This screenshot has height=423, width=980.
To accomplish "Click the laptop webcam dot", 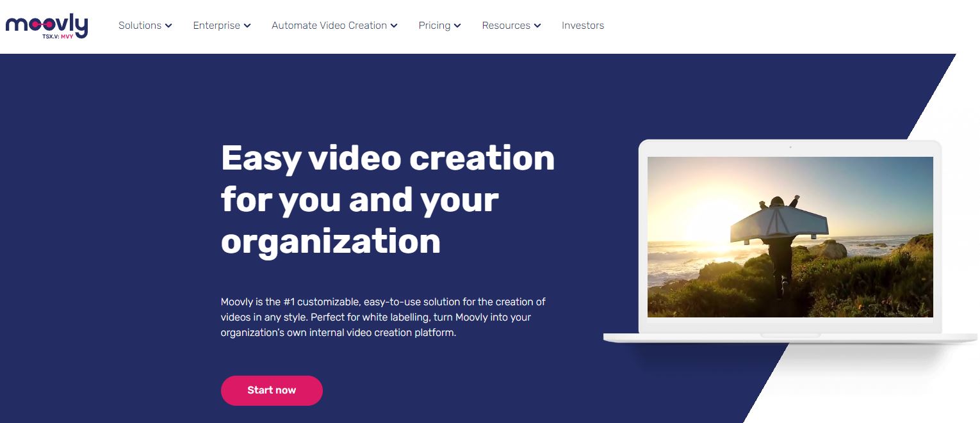I will click(x=790, y=148).
